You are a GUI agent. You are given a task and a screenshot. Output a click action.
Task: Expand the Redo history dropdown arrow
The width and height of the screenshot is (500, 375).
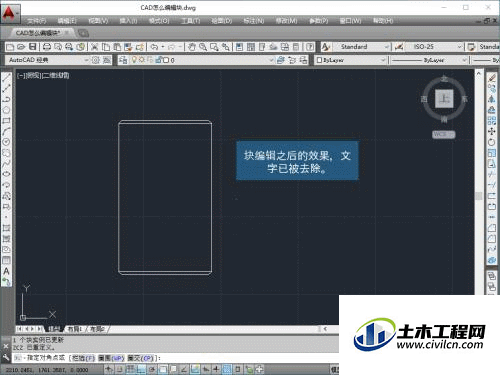pos(180,47)
